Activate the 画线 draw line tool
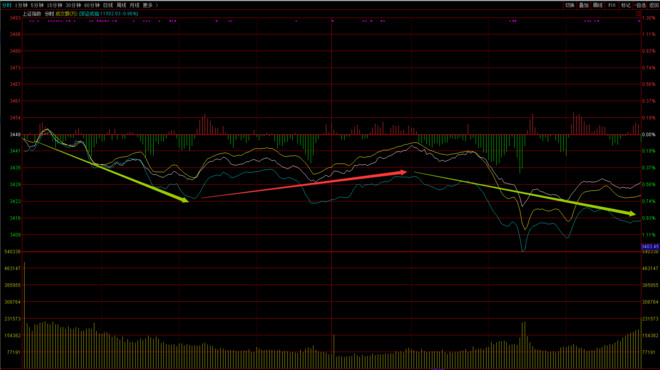This screenshot has height=370, width=660. [x=598, y=5]
